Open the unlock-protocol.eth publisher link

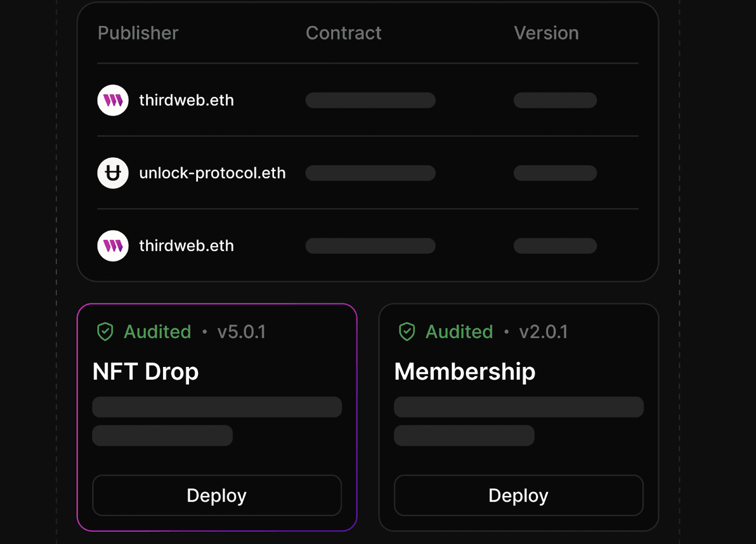[213, 173]
